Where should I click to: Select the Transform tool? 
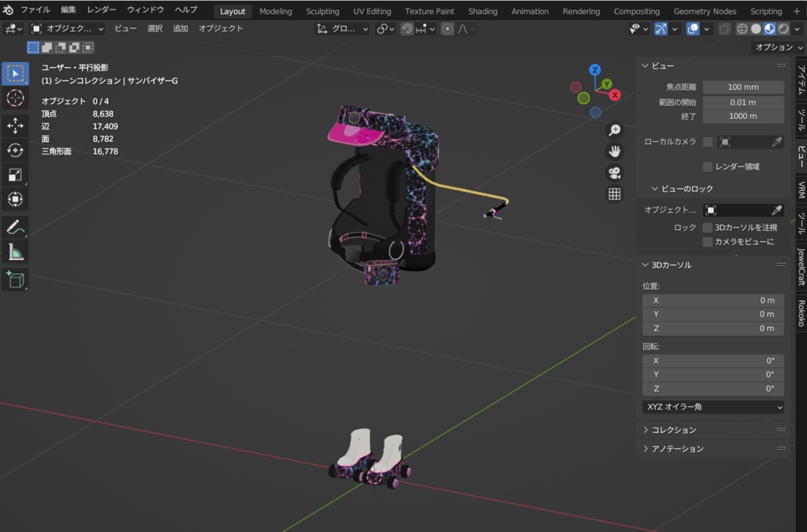pyautogui.click(x=15, y=199)
